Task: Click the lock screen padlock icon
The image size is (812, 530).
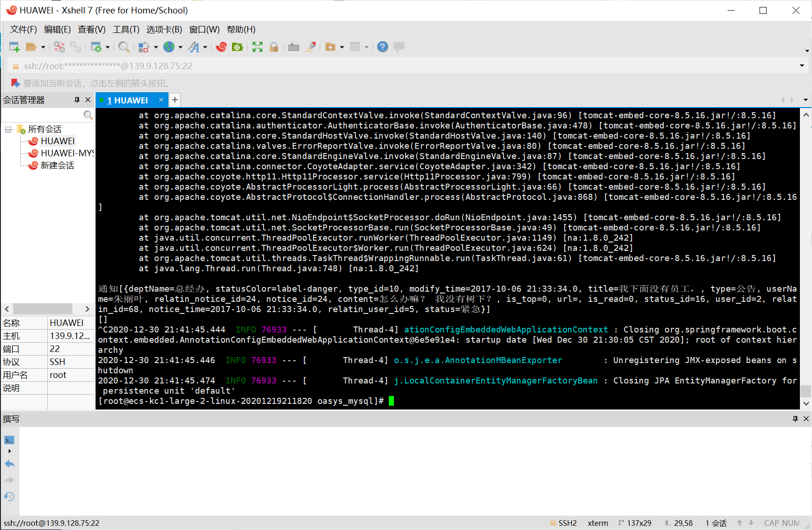Action: tap(274, 47)
